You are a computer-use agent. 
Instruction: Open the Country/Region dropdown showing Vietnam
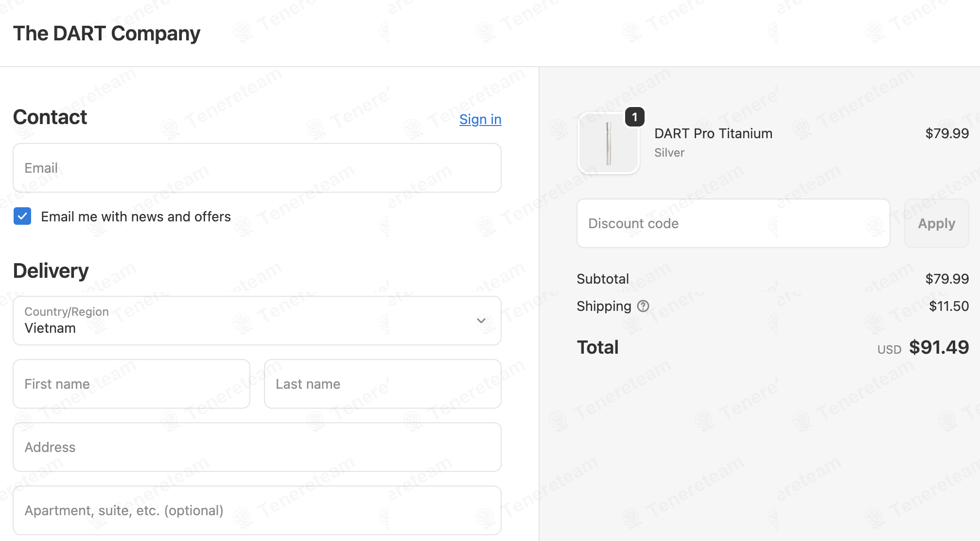(257, 321)
